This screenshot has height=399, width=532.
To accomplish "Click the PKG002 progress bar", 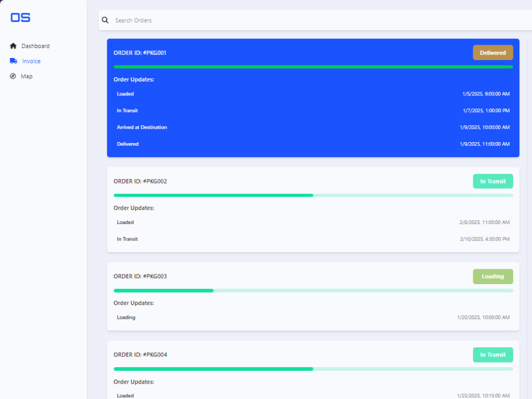I will tap(313, 195).
